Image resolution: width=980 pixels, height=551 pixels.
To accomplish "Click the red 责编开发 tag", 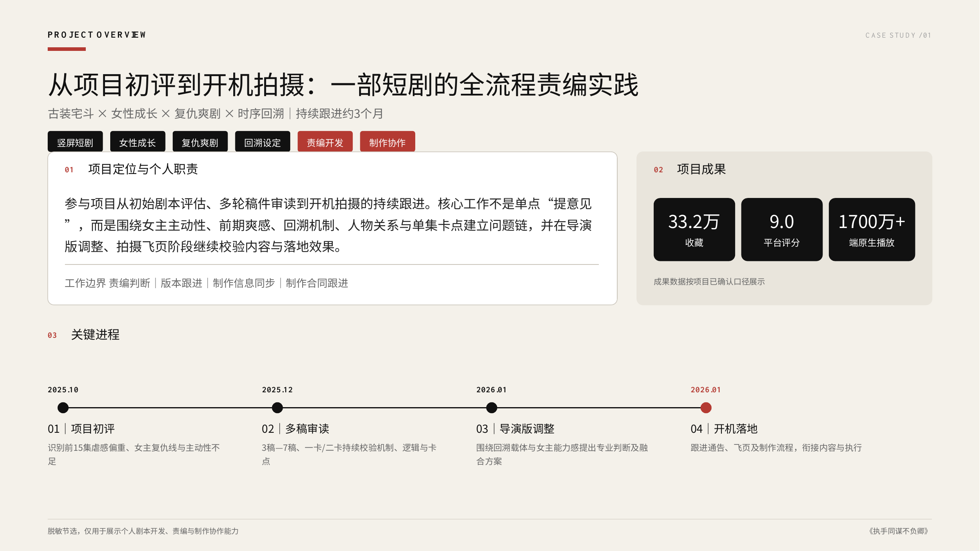I will tap(325, 142).
